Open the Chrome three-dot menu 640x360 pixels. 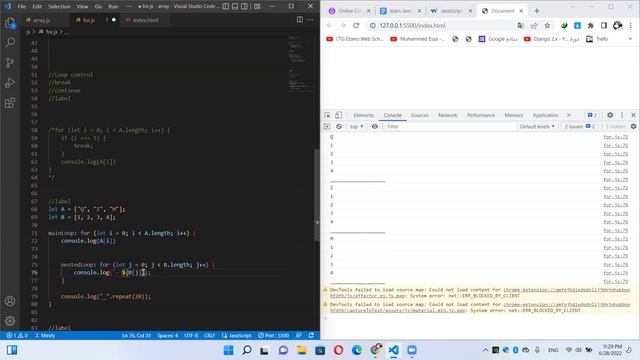point(631,25)
